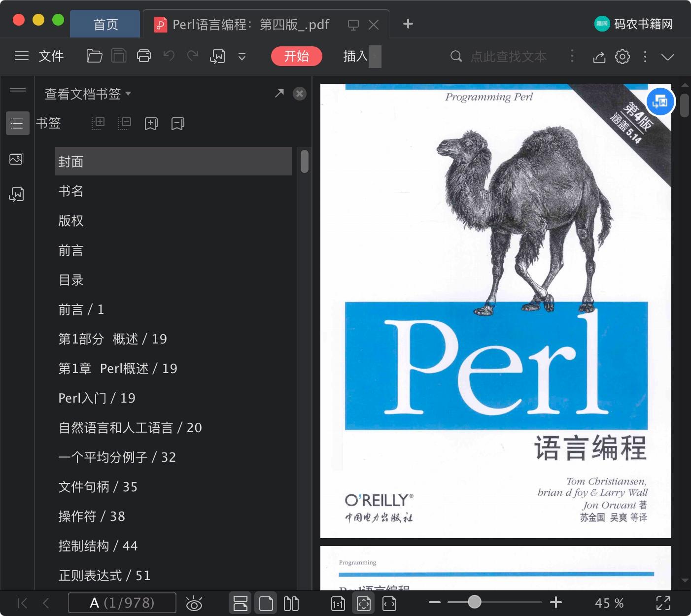
Task: Collapse the sidebar handle at top
Action: [17, 90]
